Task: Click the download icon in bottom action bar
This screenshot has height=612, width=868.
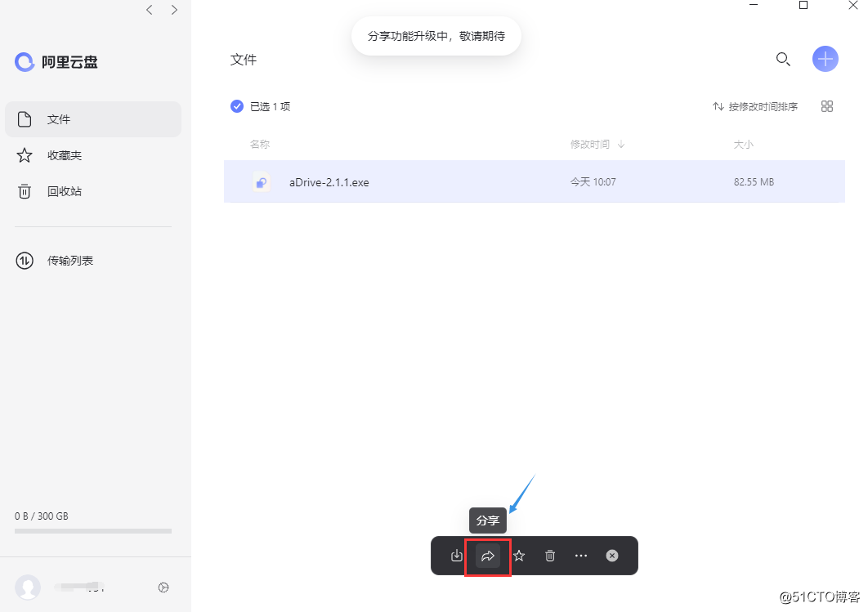Action: [457, 556]
